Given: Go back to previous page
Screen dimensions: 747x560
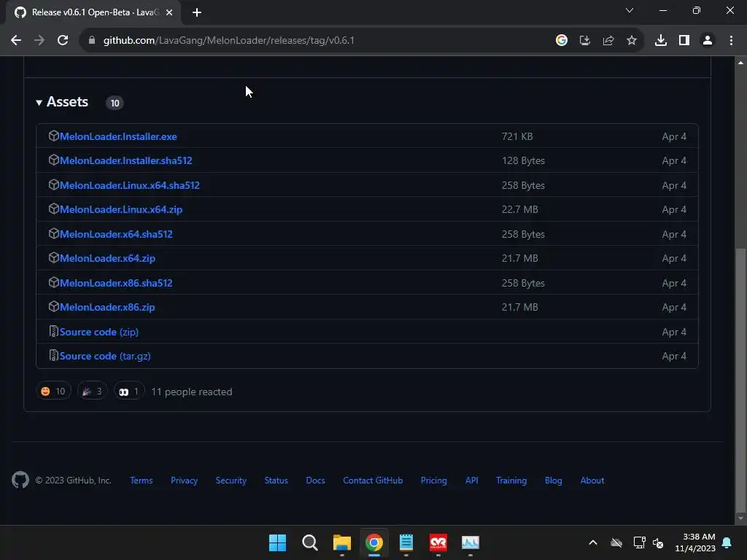Looking at the screenshot, I should [x=16, y=40].
